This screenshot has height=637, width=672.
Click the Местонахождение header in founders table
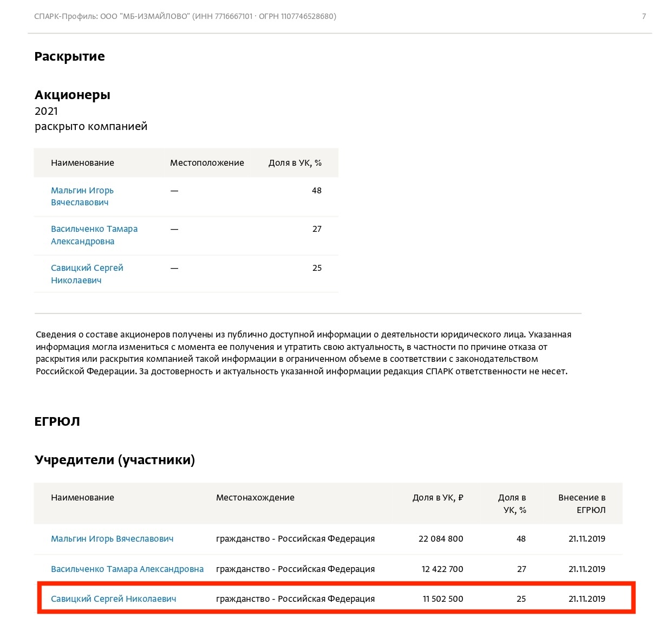click(255, 497)
